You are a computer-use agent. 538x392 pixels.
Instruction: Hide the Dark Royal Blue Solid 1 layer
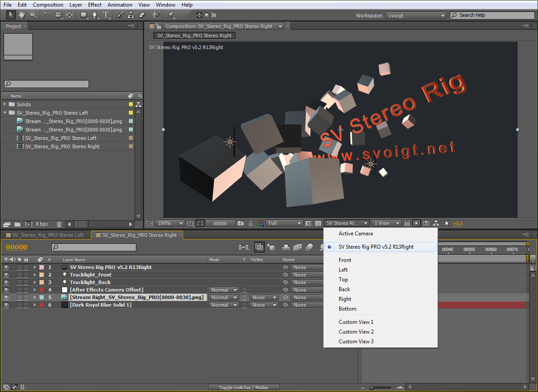[6, 305]
